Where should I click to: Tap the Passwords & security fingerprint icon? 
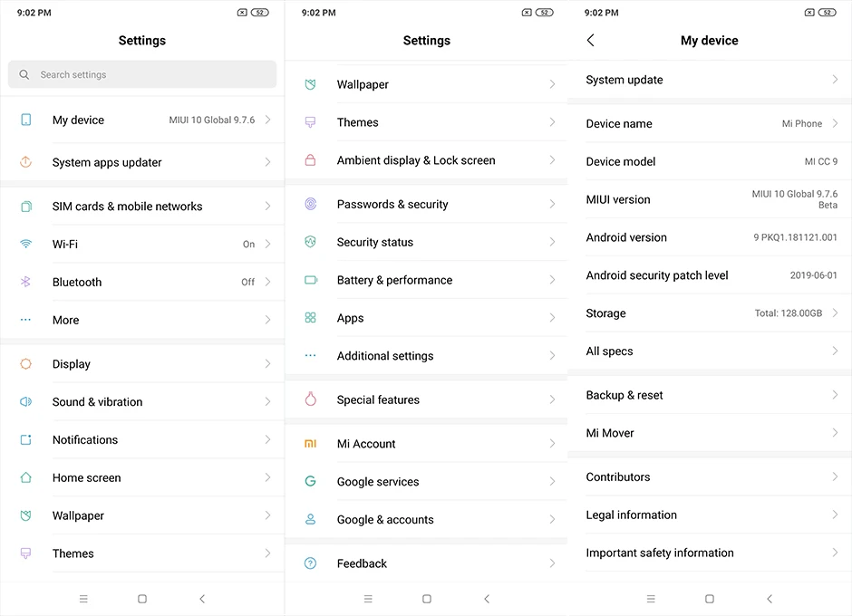click(311, 205)
